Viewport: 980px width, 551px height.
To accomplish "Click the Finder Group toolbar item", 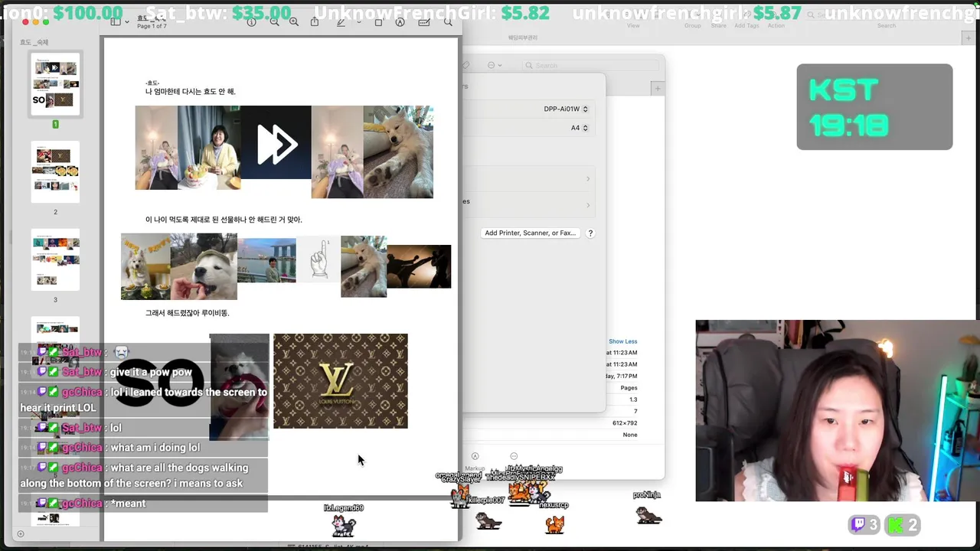I will [692, 25].
